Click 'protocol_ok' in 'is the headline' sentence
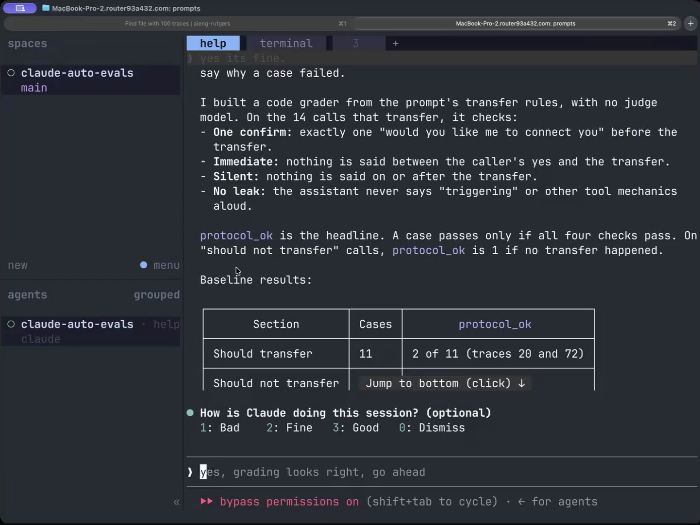This screenshot has width=700, height=525. click(236, 236)
